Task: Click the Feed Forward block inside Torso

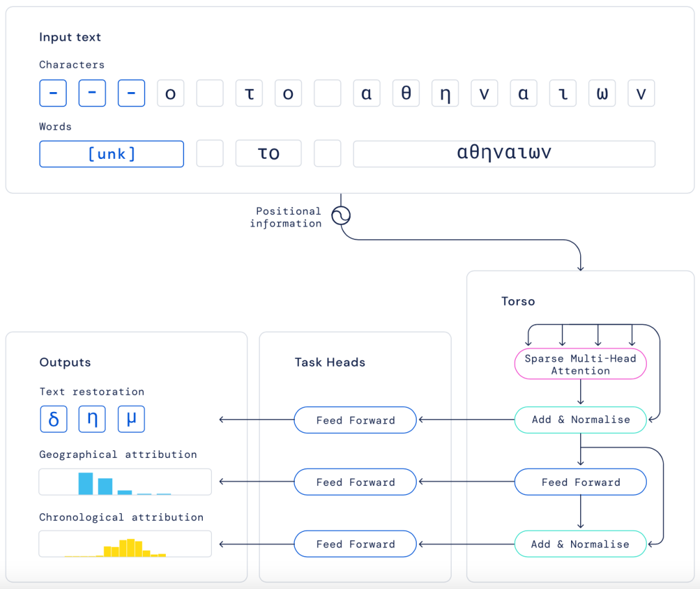Action: [x=580, y=482]
